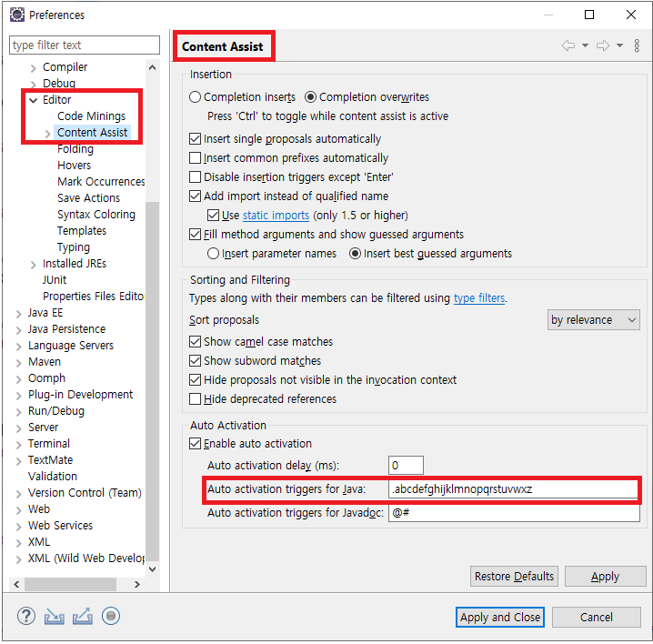Click the tree vertical scrollbar thumb
653x644 pixels.
pyautogui.click(x=153, y=381)
